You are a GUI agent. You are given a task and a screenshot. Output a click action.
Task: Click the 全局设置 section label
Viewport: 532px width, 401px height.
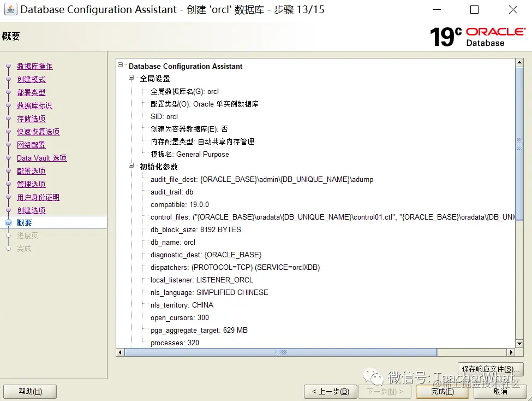coord(155,79)
